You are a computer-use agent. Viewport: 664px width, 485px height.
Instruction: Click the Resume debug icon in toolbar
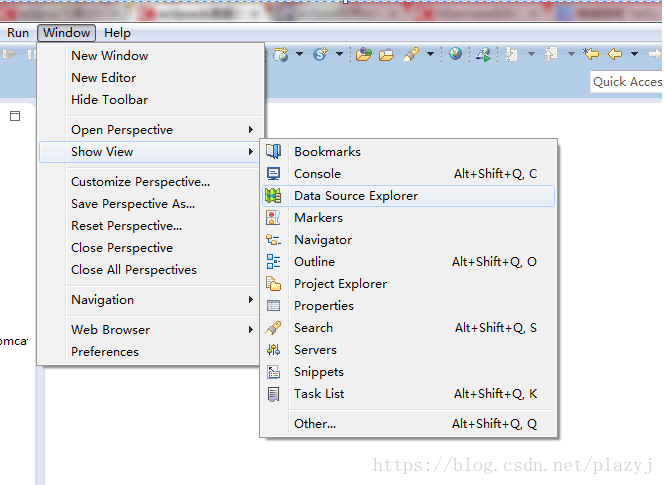(9, 54)
